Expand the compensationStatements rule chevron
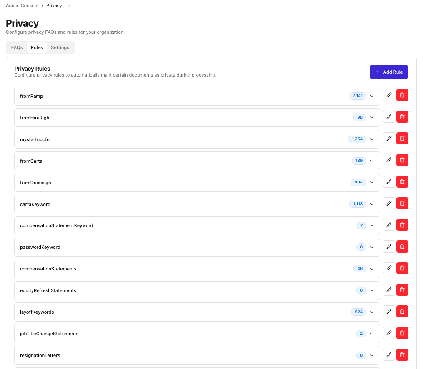Viewport: 425px width, 369px height. (x=372, y=269)
